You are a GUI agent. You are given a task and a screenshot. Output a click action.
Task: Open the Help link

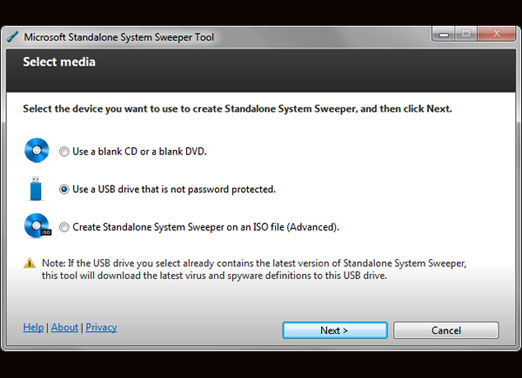(33, 327)
